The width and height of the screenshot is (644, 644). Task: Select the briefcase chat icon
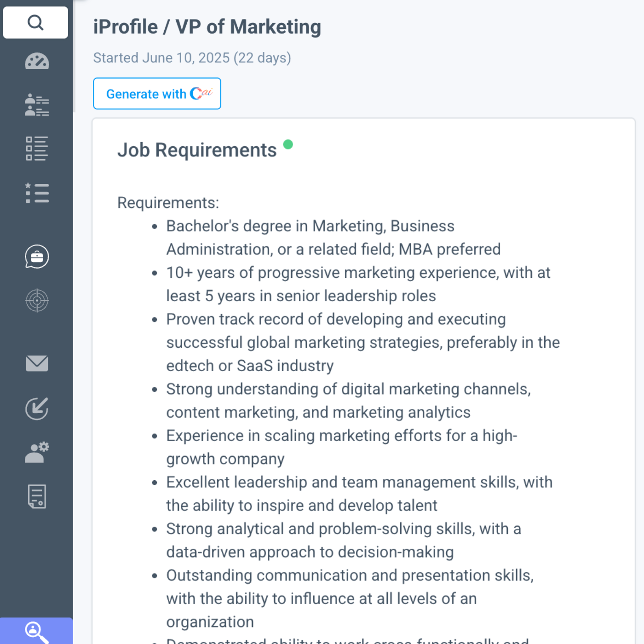(x=36, y=257)
